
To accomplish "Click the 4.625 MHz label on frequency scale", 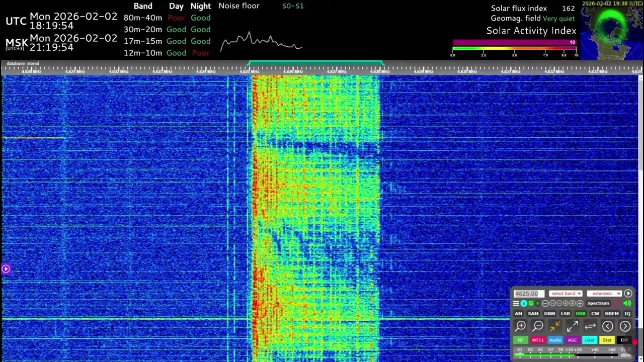I will tap(249, 71).
